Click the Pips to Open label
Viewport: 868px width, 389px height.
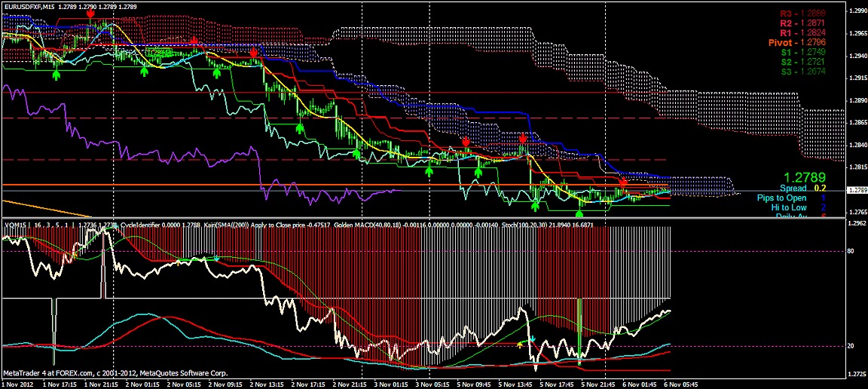[x=781, y=198]
